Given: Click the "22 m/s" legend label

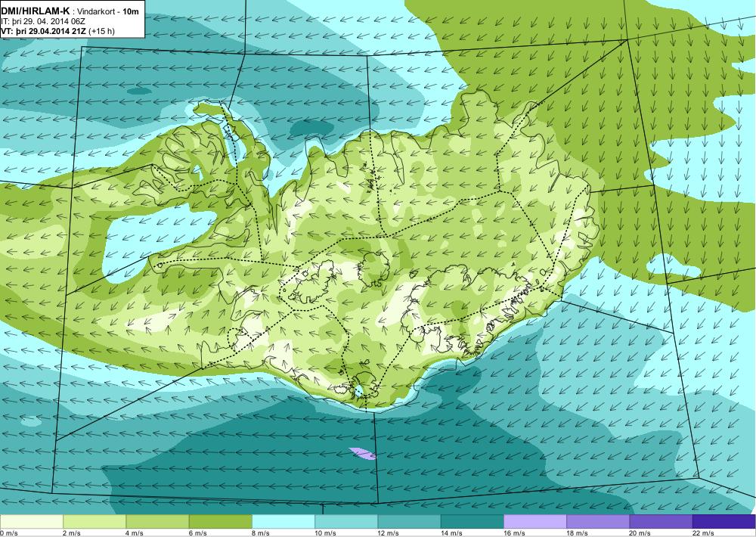Looking at the screenshot, I should pos(703,533).
